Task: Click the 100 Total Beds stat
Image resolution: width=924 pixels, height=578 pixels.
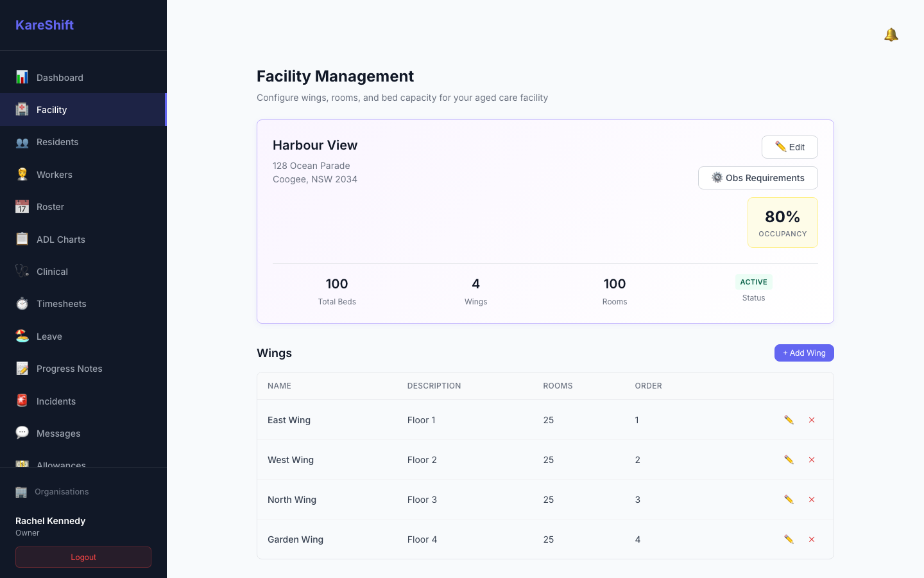Action: coord(337,292)
